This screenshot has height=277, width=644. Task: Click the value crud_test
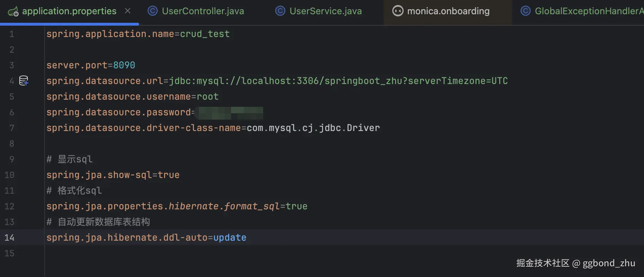click(x=205, y=34)
